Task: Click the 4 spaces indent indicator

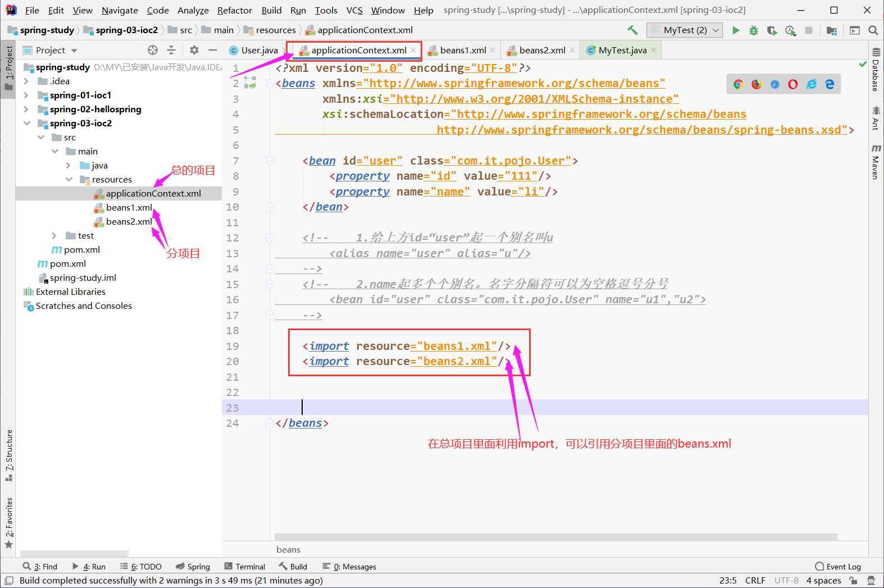Action: (x=823, y=581)
